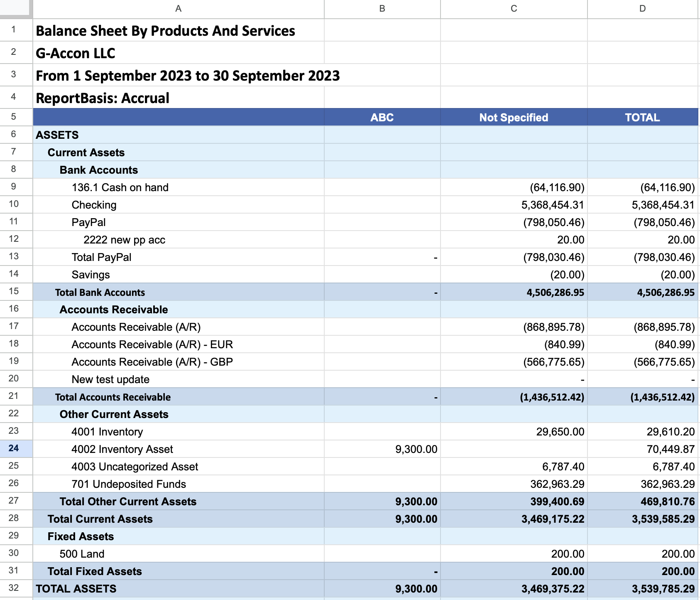Select the date range cell 'From 1 September 2023'

(x=179, y=75)
